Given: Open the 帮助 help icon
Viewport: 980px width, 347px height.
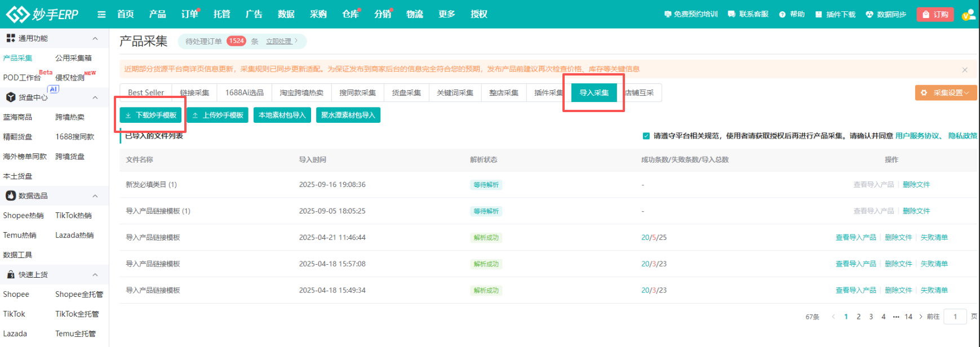Looking at the screenshot, I should (782, 15).
